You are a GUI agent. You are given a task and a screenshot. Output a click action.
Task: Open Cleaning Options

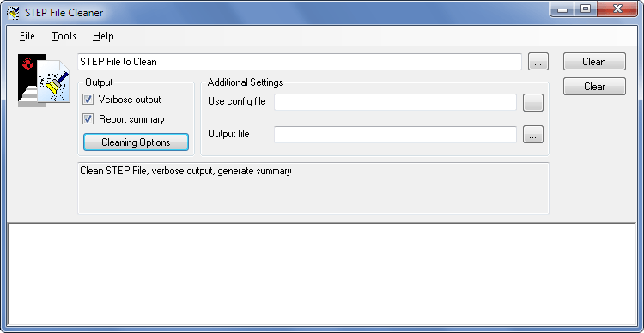click(136, 142)
